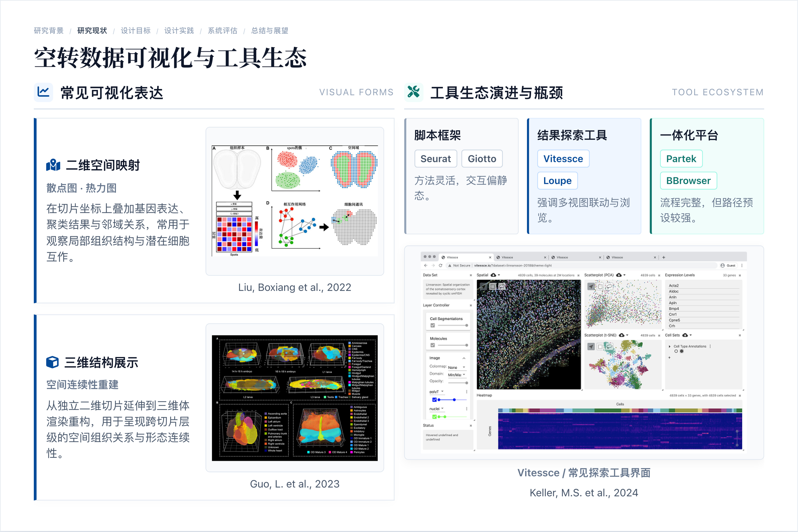The width and height of the screenshot is (798, 532).
Task: Open a new browser tab with plus icon
Action: 664,257
